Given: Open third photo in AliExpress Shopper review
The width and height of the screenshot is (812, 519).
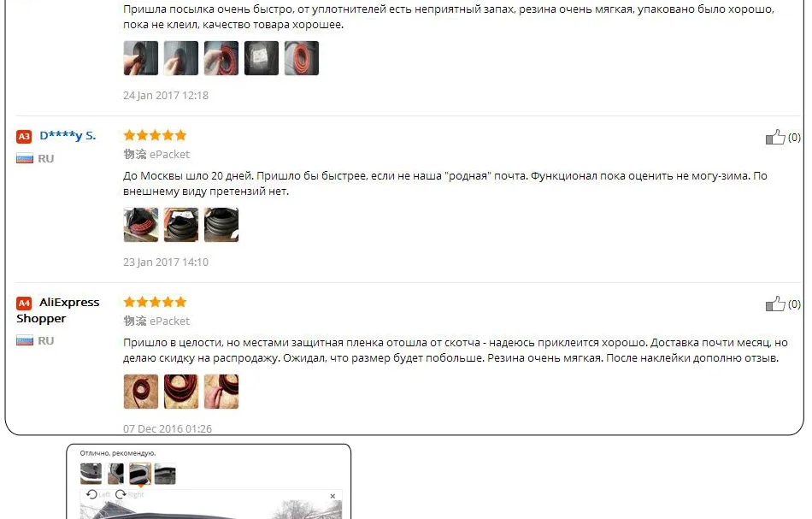Looking at the screenshot, I should point(221,392).
